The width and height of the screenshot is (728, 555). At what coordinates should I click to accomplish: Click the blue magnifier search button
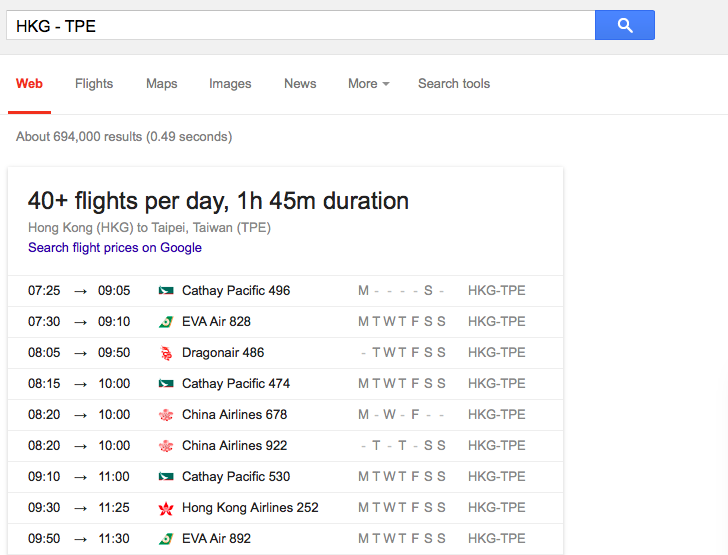624,25
